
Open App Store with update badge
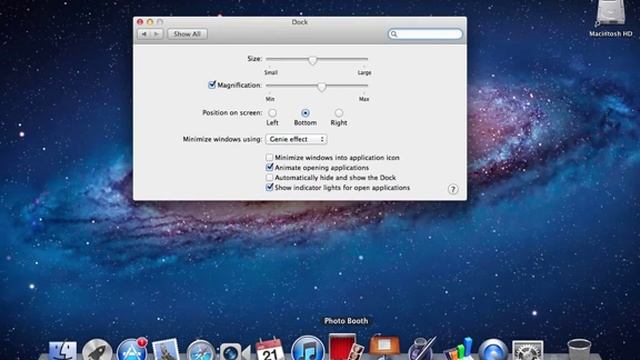(x=132, y=349)
